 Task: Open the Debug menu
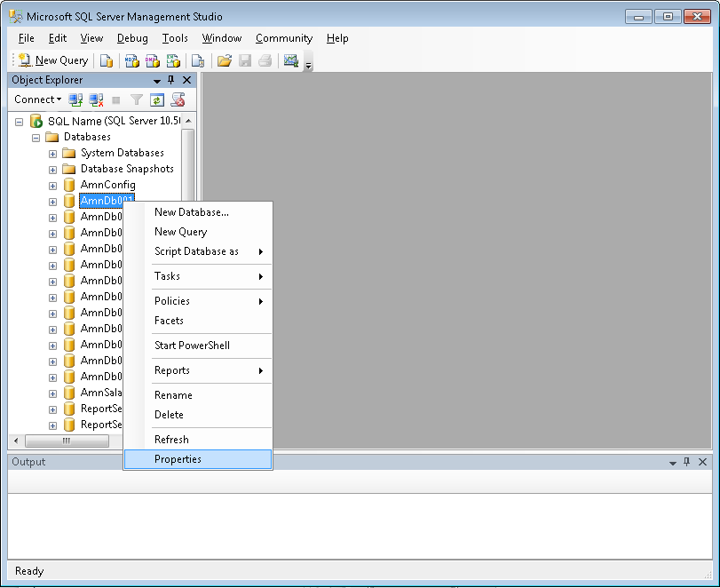tap(132, 38)
